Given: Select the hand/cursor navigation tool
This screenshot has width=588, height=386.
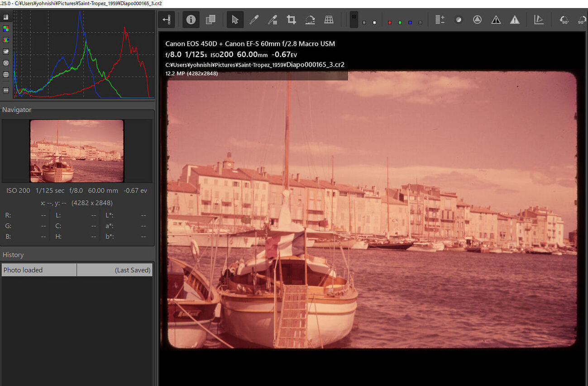Looking at the screenshot, I should click(234, 19).
